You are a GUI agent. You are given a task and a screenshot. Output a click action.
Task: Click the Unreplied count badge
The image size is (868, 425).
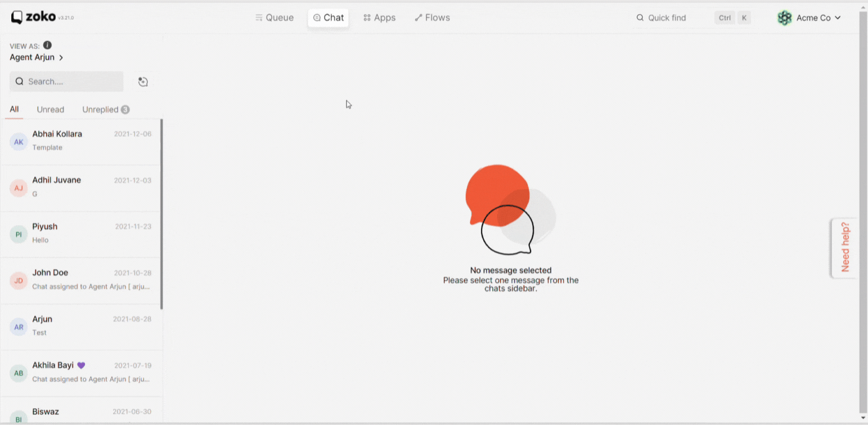pos(125,110)
